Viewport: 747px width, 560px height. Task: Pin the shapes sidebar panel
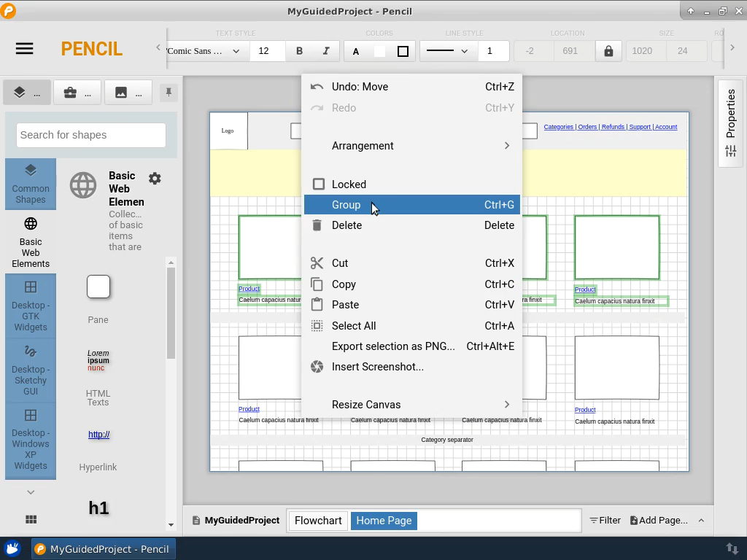tap(169, 93)
